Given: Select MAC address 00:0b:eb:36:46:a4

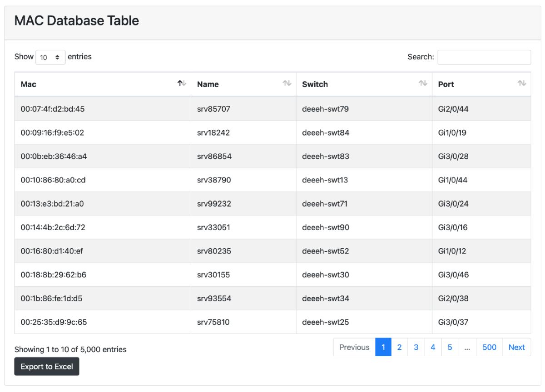Looking at the screenshot, I should pos(54,157).
